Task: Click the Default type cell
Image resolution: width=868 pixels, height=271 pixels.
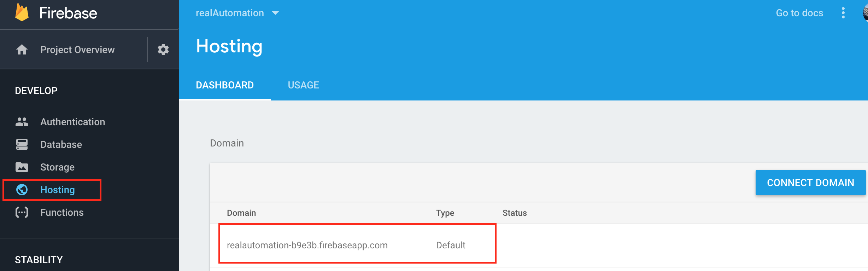Action: [451, 245]
